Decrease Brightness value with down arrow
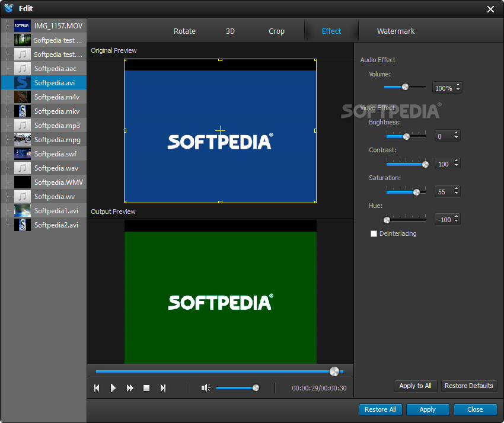Image resolution: width=504 pixels, height=423 pixels. pyautogui.click(x=456, y=138)
